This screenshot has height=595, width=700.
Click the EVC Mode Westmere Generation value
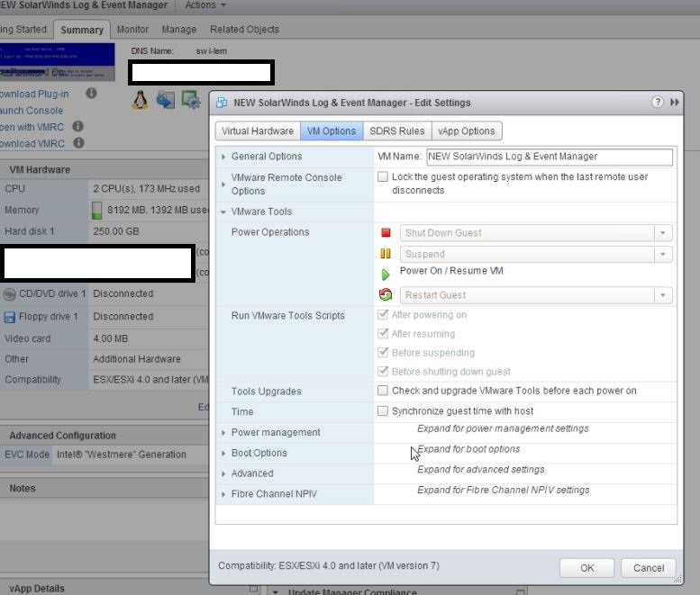point(122,455)
